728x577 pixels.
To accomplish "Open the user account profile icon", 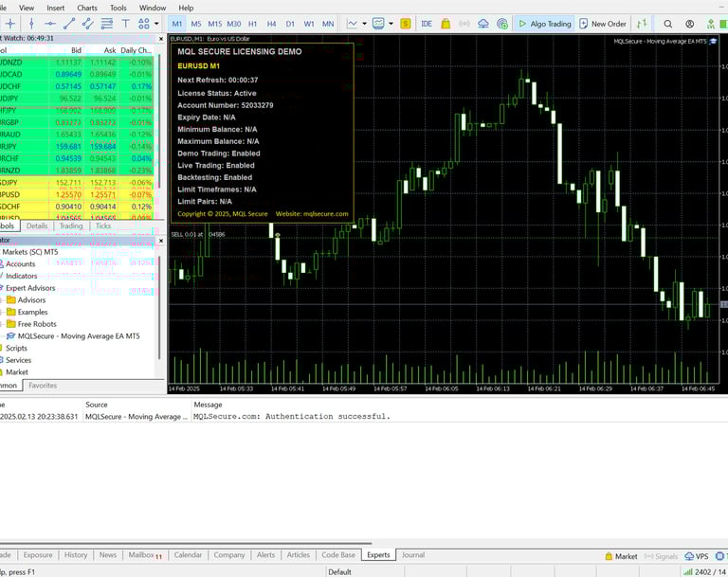I will (690, 24).
